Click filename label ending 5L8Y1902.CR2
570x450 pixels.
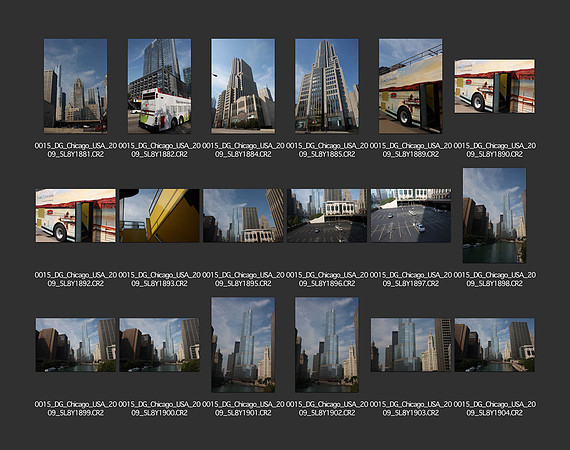pos(327,409)
